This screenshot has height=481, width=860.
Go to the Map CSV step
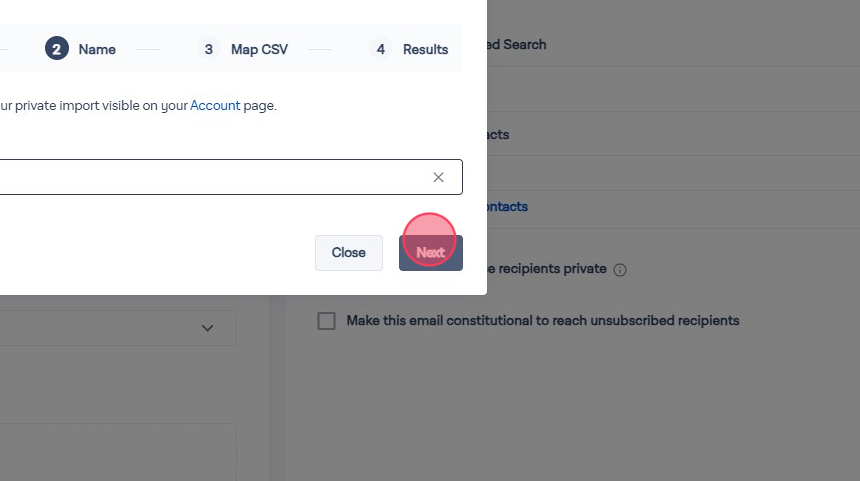[259, 49]
